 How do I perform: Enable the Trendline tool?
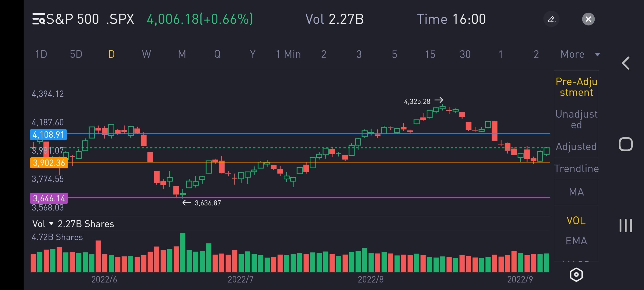tap(576, 169)
